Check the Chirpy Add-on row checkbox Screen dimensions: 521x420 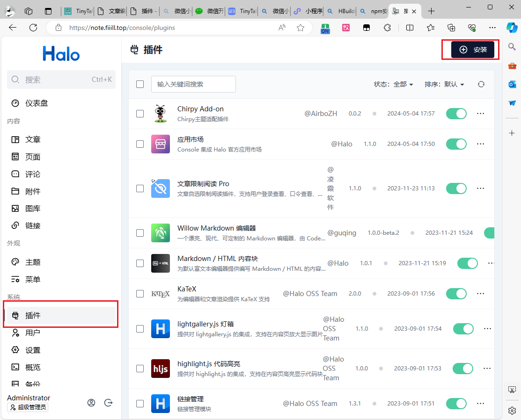coord(140,114)
